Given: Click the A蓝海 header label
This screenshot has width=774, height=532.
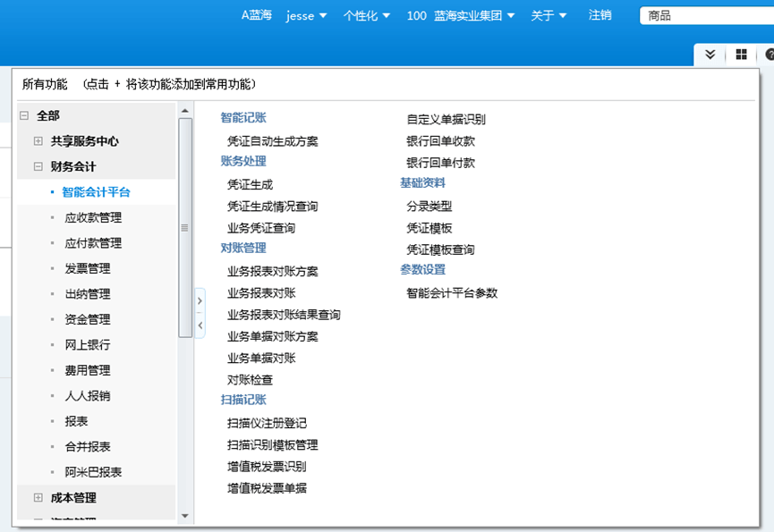Looking at the screenshot, I should click(256, 15).
